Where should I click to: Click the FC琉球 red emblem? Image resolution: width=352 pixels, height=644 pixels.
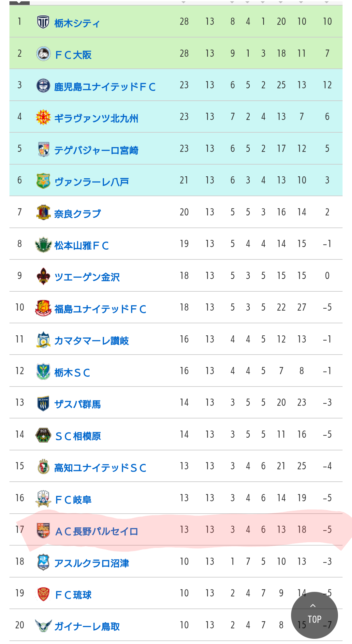[43, 594]
